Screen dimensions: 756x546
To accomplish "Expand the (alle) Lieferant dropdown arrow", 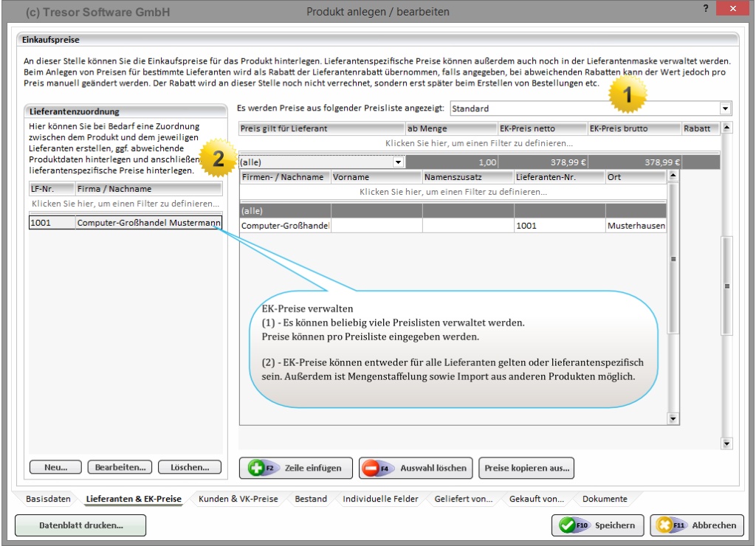I will [398, 162].
